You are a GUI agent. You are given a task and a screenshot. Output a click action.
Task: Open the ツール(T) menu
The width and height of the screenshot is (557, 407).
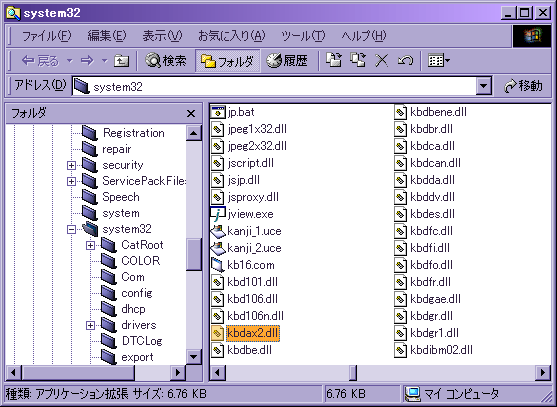303,36
